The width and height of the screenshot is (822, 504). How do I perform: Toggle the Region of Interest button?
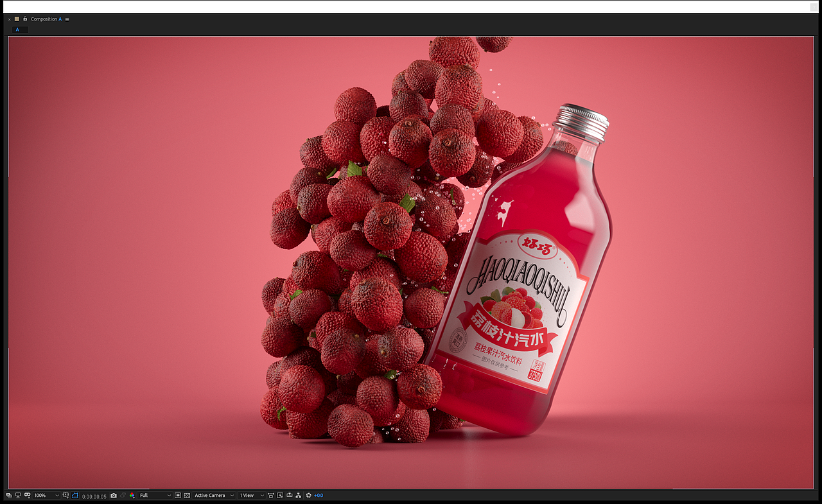(x=75, y=496)
